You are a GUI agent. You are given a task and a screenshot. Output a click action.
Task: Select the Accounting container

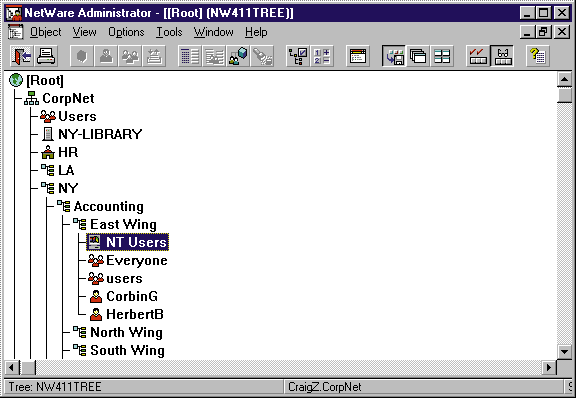click(100, 206)
